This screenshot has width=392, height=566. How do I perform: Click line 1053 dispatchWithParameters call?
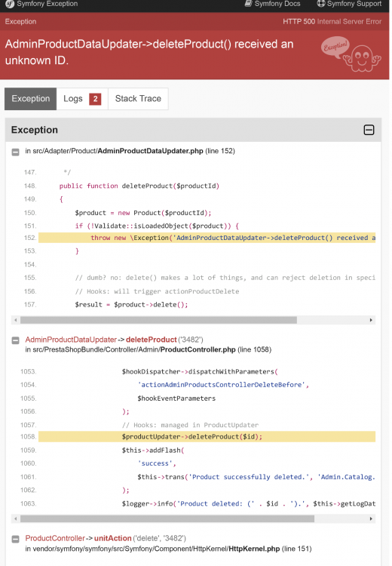(x=200, y=372)
